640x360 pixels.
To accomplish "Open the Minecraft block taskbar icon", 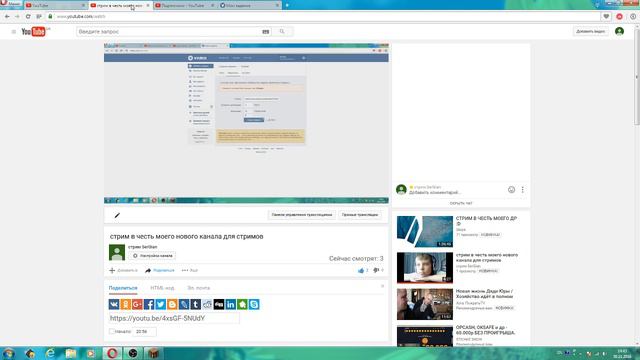I will (x=153, y=353).
